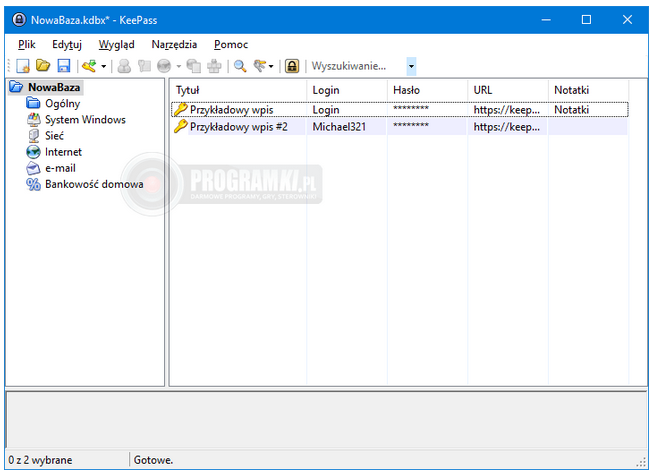The width and height of the screenshot is (654, 474).
Task: Click the Open database folder icon
Action: click(43, 66)
